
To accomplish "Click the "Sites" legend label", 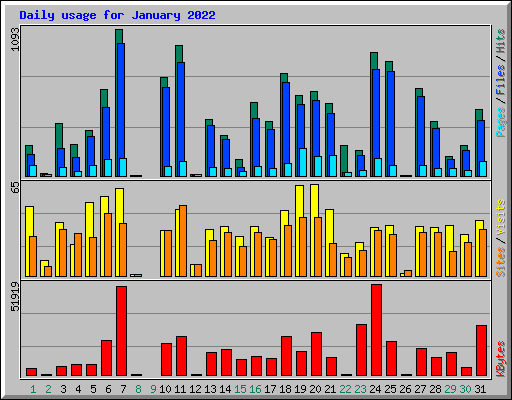I will (500, 262).
